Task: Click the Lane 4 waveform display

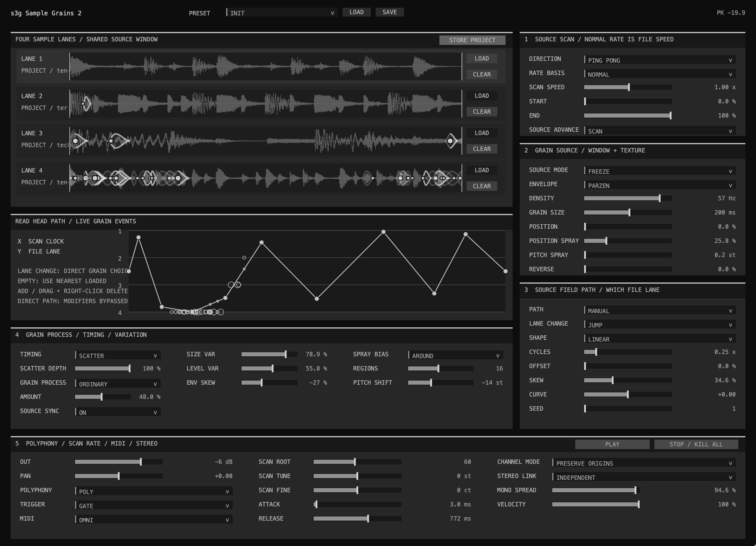Action: [x=266, y=178]
